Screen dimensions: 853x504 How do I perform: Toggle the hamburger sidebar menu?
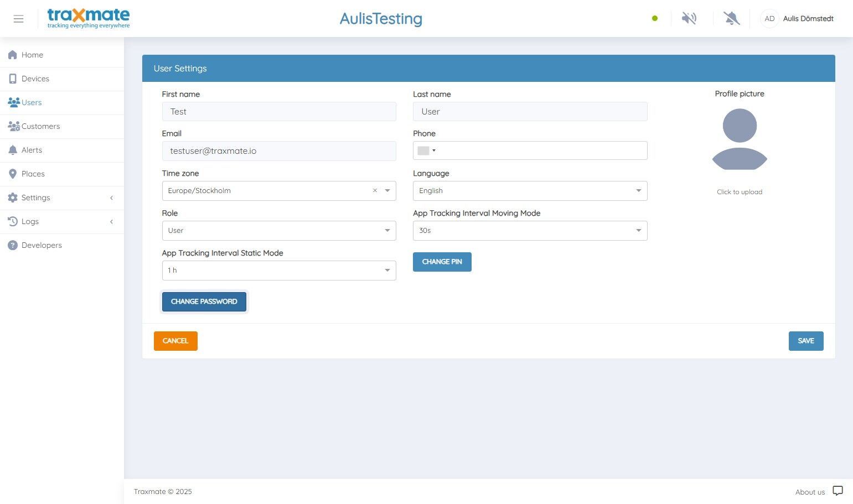pos(18,19)
